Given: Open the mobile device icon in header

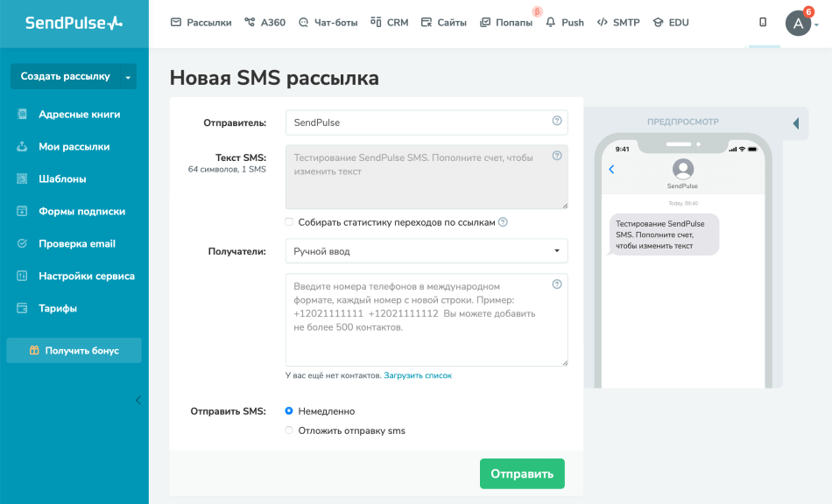Looking at the screenshot, I should (x=763, y=22).
